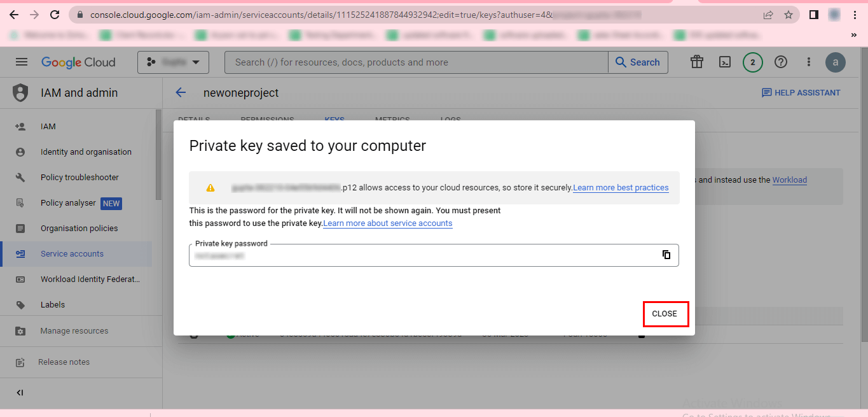Collapse the left sidebar panel
The width and height of the screenshot is (868, 417).
[x=20, y=393]
